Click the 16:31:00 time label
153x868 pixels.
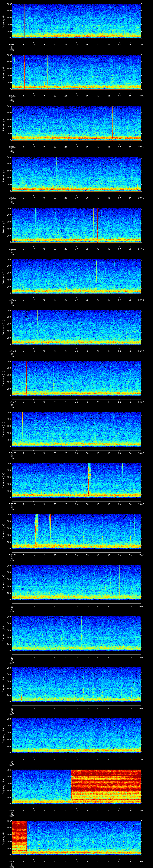(x=12, y=810)
